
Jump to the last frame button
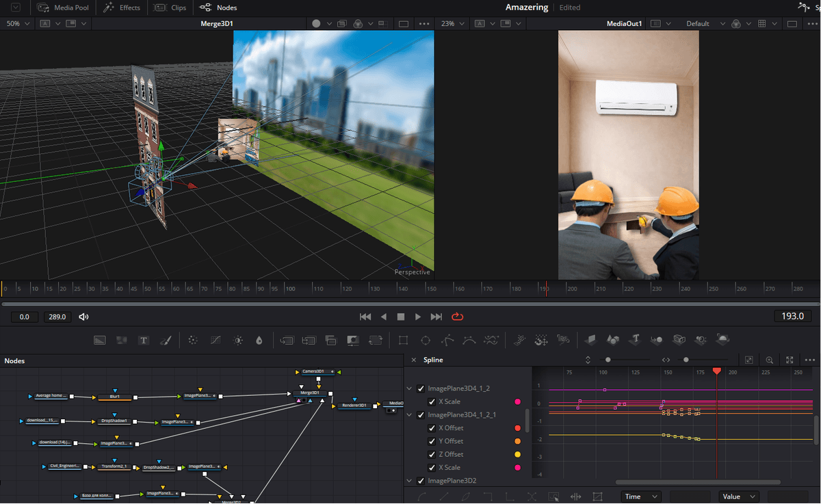[436, 317]
